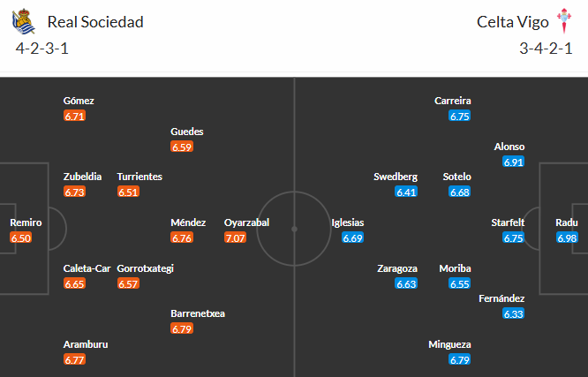
Task: Select player Méndez on the pitch
Action: click(x=188, y=222)
